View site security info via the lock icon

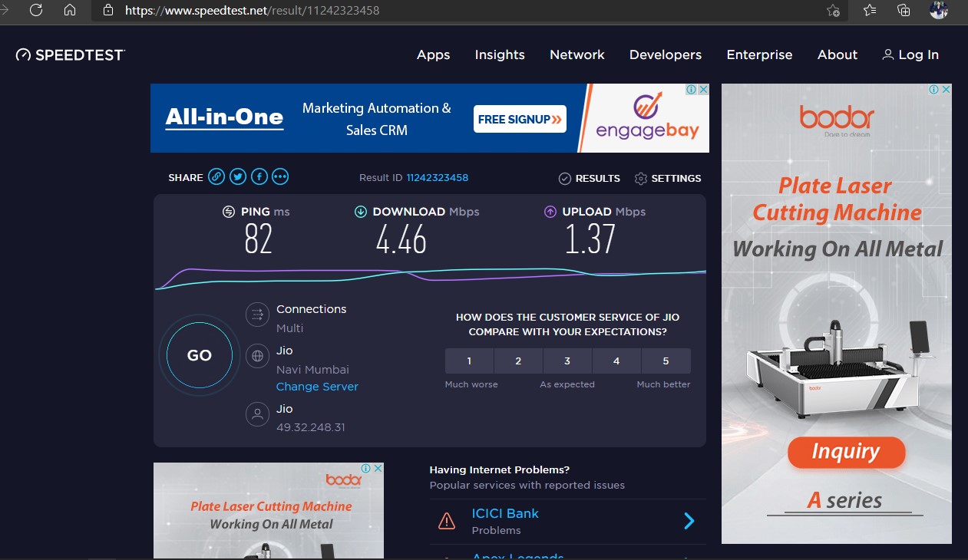tap(108, 10)
